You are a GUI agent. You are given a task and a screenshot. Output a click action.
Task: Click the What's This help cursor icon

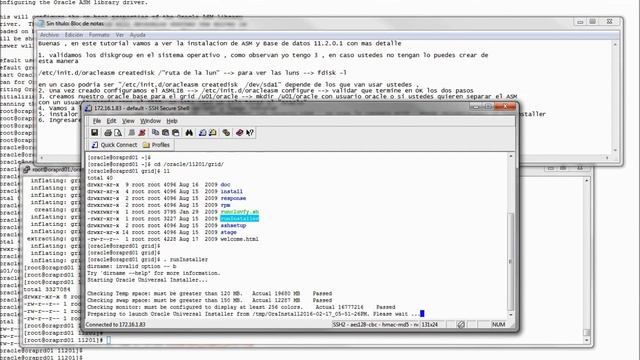tap(250, 133)
